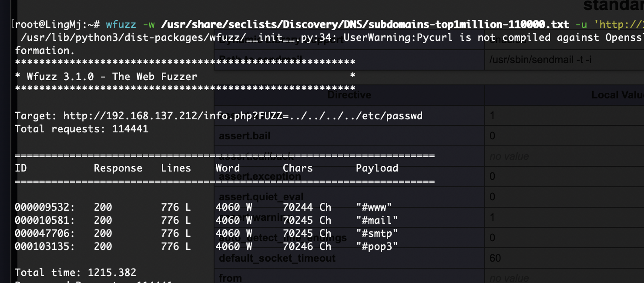Click the Response column header
The height and width of the screenshot is (283, 644).
(118, 168)
